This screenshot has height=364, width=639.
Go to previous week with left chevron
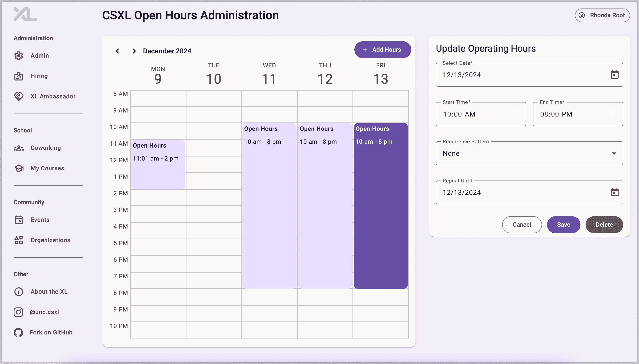click(117, 51)
